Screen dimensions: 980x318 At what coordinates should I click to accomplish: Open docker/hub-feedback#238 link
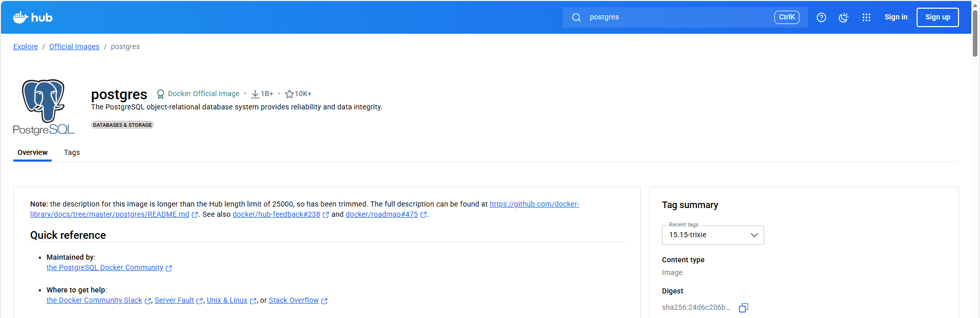click(276, 214)
